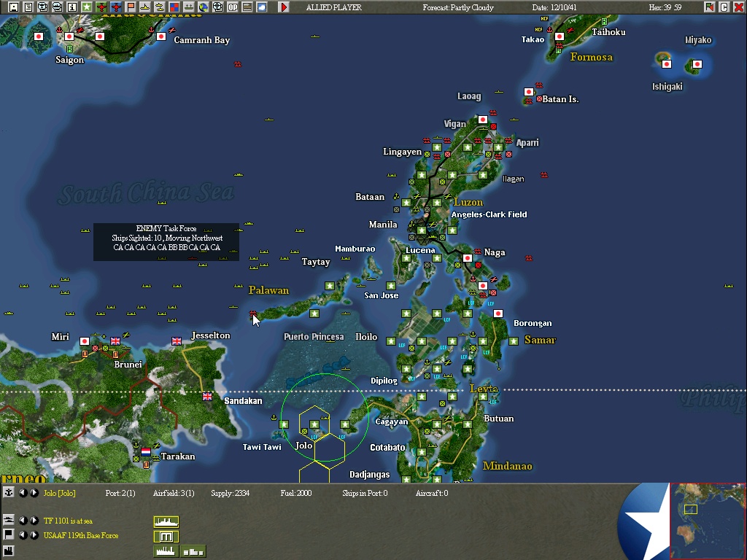Click the 'Fuel: 2000' value
Viewport: 747px width, 560px height.
(296, 493)
